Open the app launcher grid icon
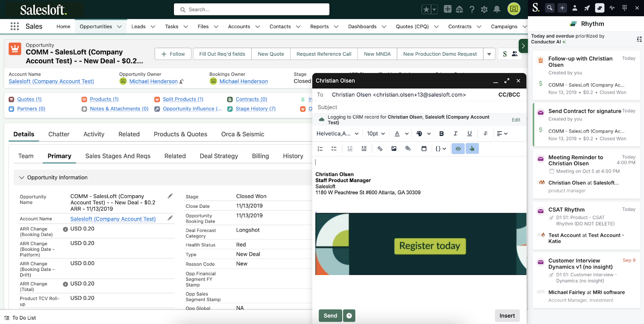 [15, 27]
